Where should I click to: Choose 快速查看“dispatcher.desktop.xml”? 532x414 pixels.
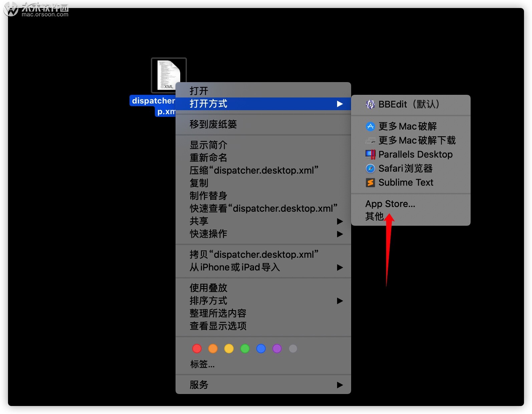click(263, 208)
